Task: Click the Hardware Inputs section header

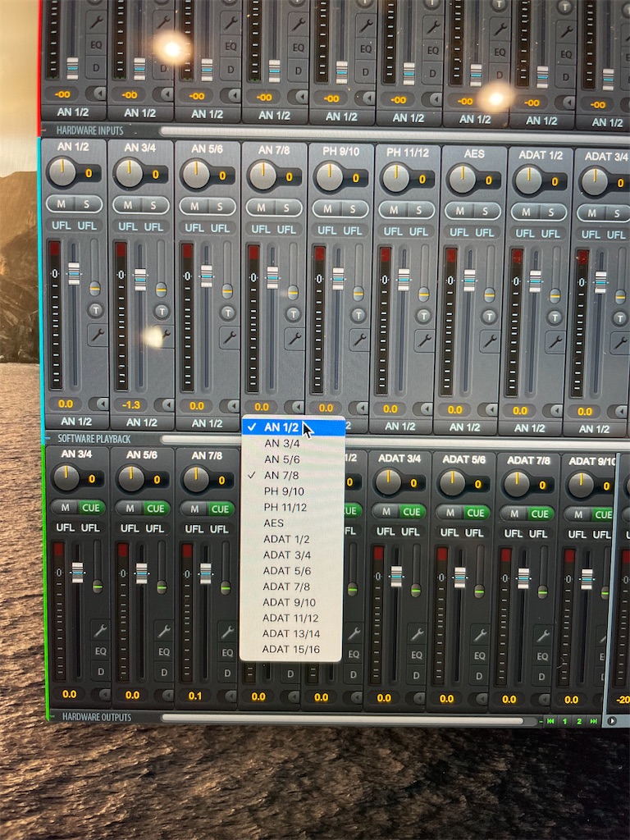Action: point(89,130)
